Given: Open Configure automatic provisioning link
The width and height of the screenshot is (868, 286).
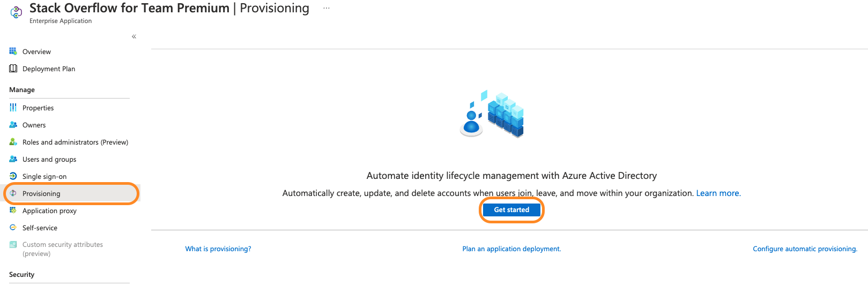Looking at the screenshot, I should pos(805,249).
